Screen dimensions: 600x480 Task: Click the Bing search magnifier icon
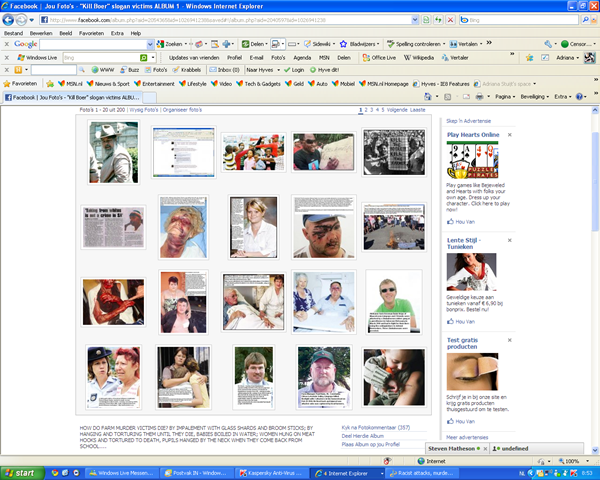[585, 20]
